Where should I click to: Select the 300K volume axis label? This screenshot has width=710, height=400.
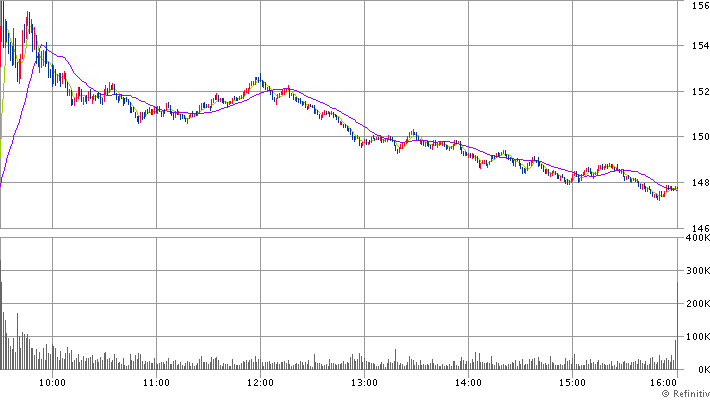[694, 271]
